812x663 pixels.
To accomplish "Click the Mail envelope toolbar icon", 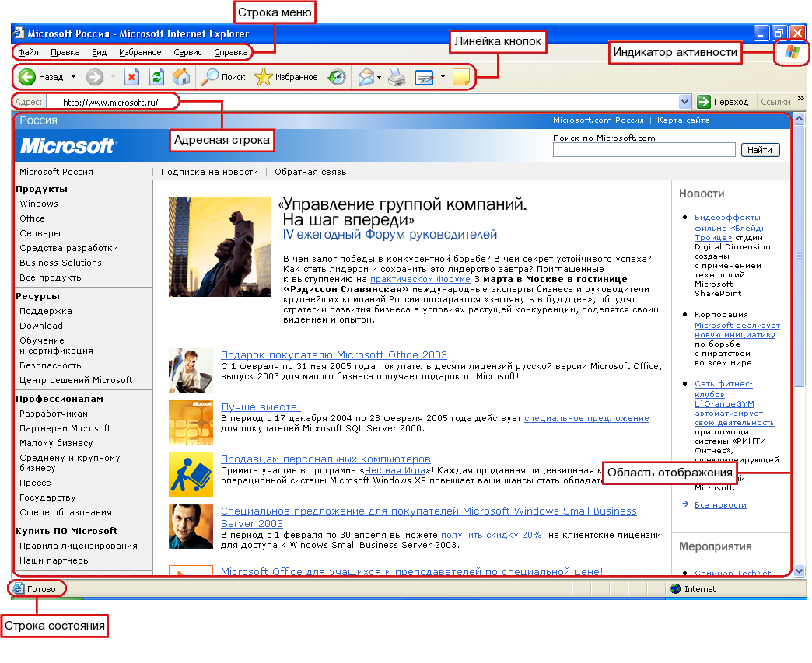I will pos(366,77).
